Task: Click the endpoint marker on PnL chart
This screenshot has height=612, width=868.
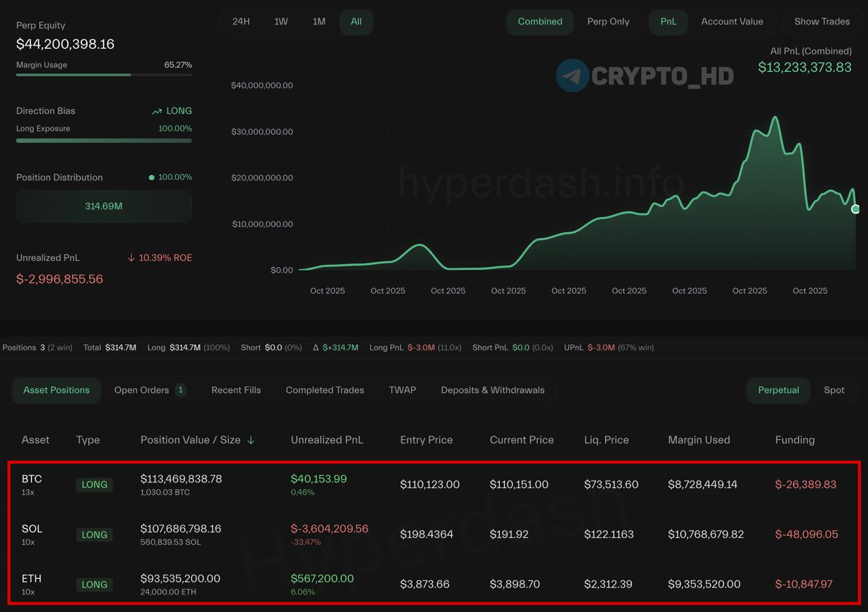Action: pyautogui.click(x=855, y=209)
